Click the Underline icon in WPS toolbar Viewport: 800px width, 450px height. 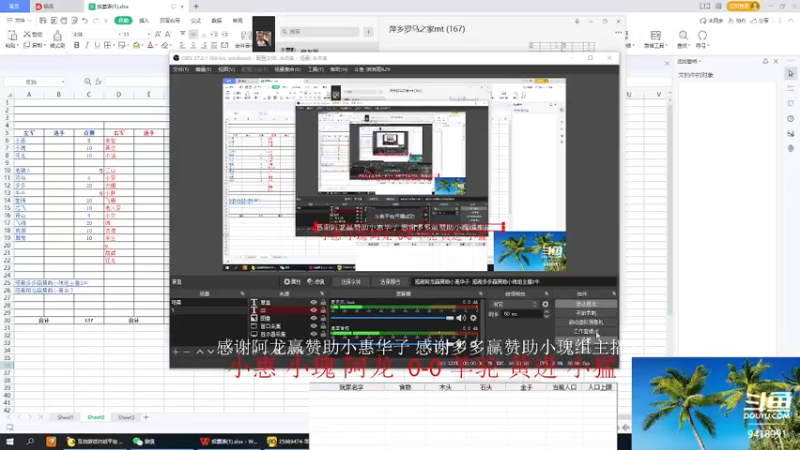pyautogui.click(x=97, y=45)
